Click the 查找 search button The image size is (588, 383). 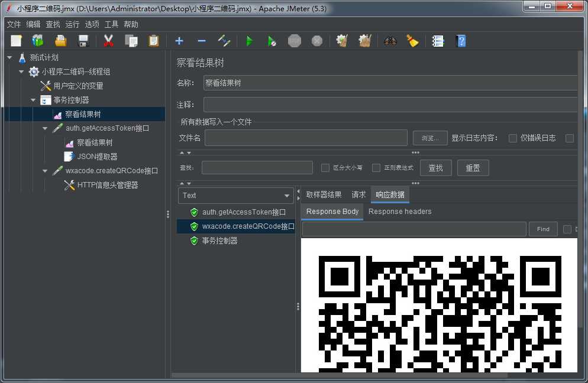(436, 168)
